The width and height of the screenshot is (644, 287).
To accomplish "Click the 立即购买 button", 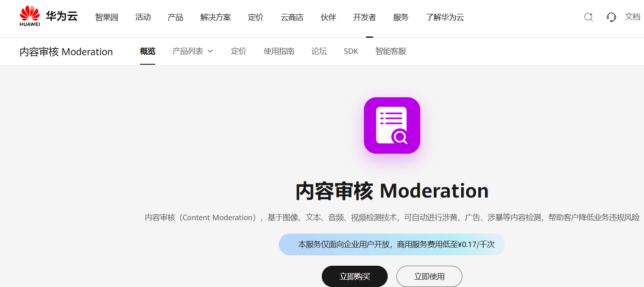I will (355, 276).
